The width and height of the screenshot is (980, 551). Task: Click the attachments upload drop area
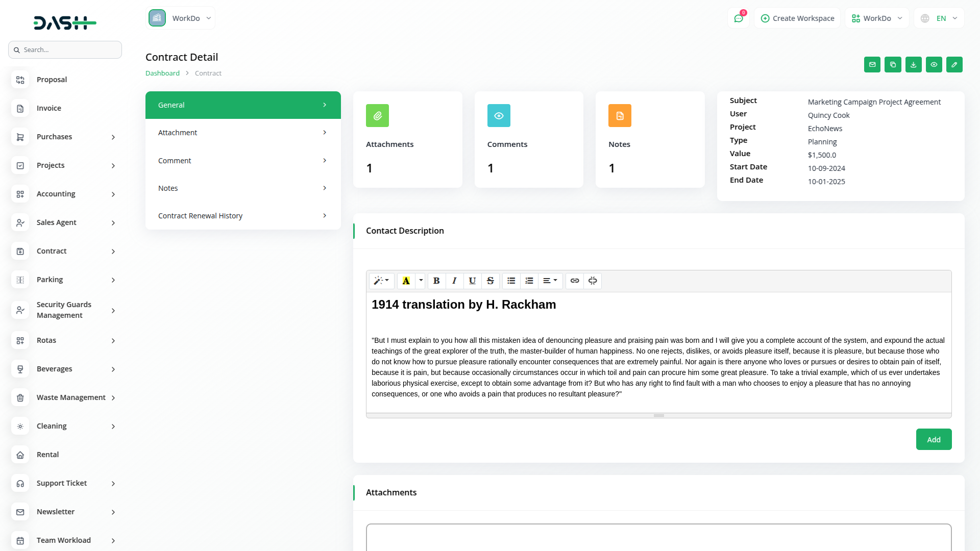(658, 537)
